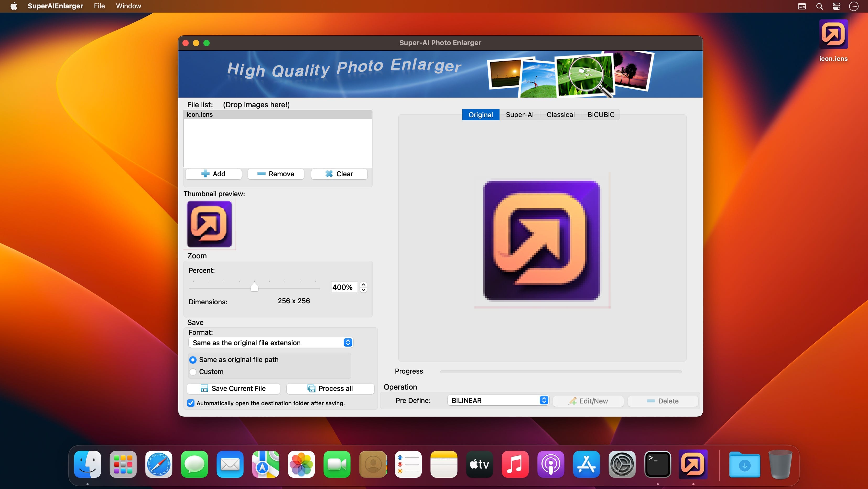Clear the file list
Viewport: 868px width, 489px height.
point(339,174)
